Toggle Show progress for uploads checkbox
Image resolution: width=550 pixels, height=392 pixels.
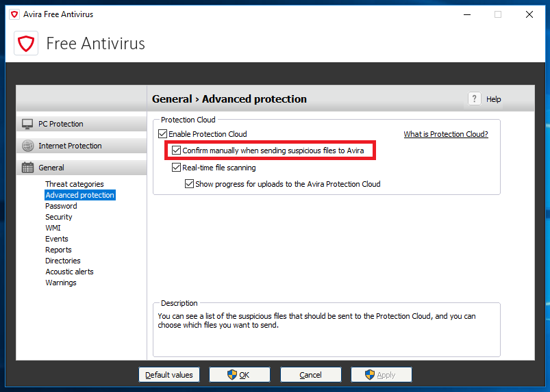click(190, 184)
